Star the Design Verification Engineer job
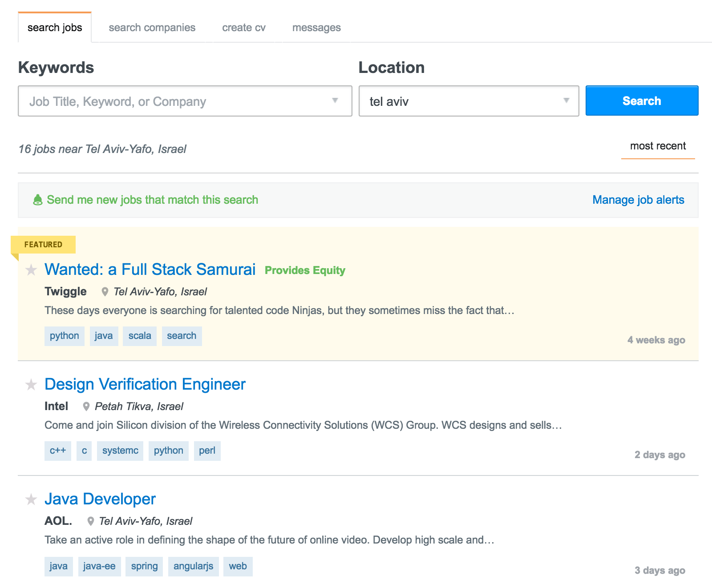 31,385
